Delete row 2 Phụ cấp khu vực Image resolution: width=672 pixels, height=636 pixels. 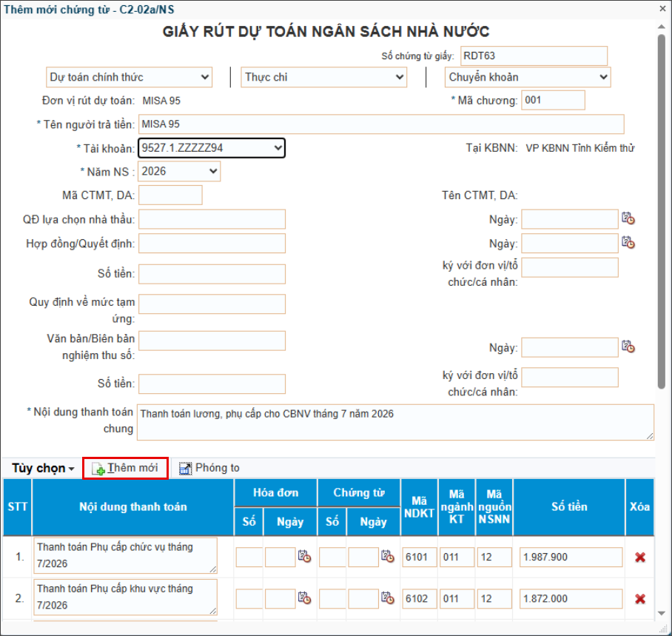[x=640, y=599]
